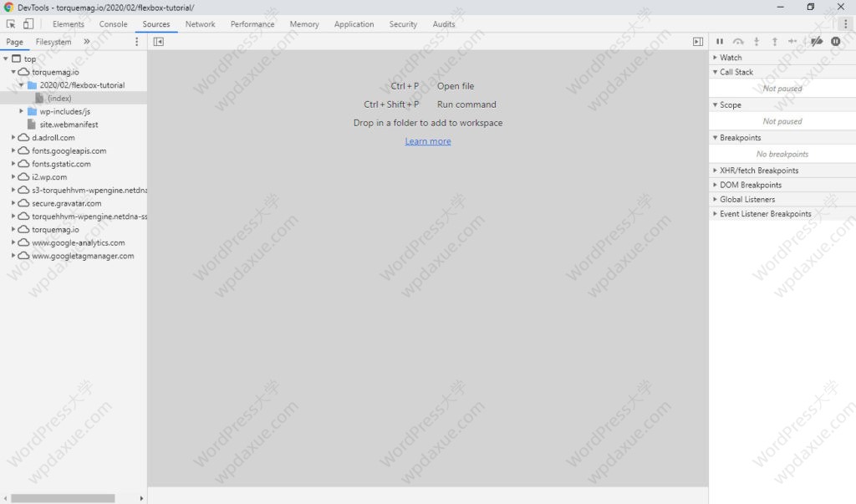Expand the d.adroll.com domain arrow
This screenshot has width=856, height=504.
[x=13, y=137]
